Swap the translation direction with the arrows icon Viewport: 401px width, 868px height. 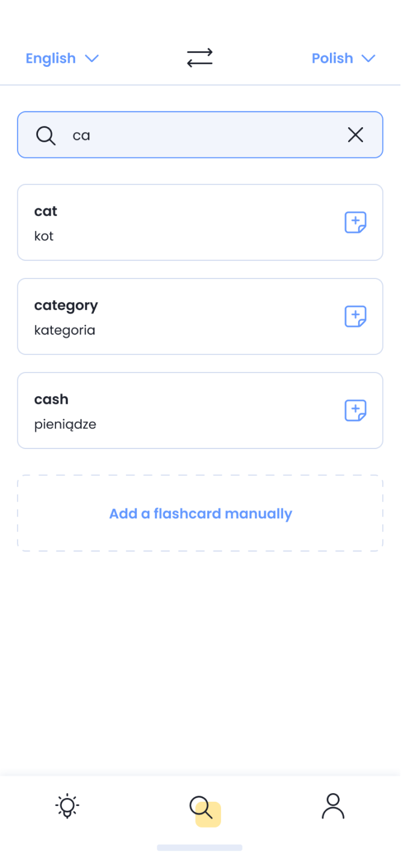(200, 58)
